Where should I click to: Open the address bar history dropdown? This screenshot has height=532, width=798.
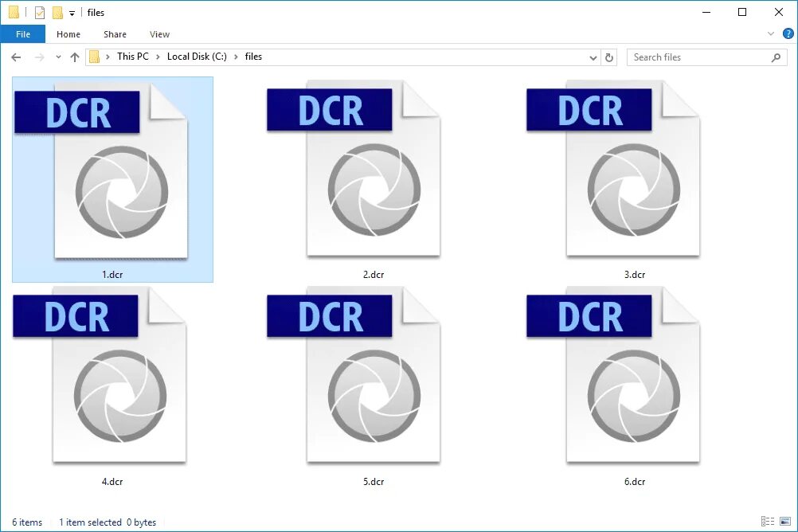[x=593, y=57]
